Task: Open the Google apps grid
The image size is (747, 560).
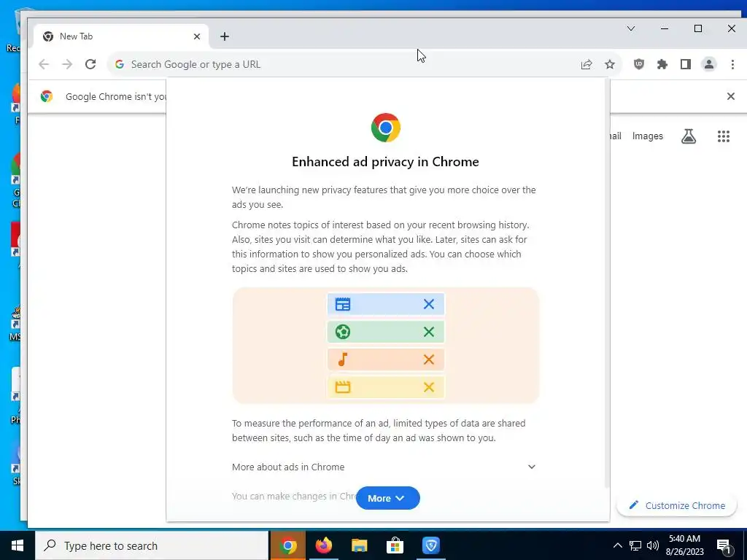Action: [723, 136]
